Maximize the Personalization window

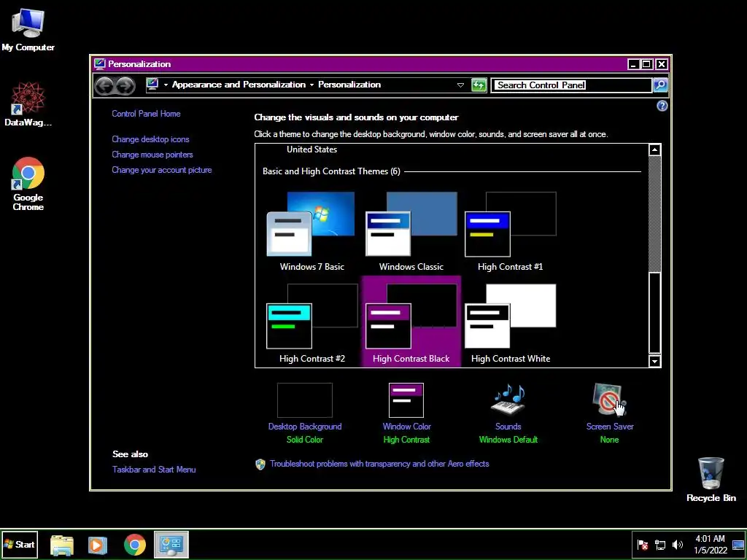tap(646, 64)
